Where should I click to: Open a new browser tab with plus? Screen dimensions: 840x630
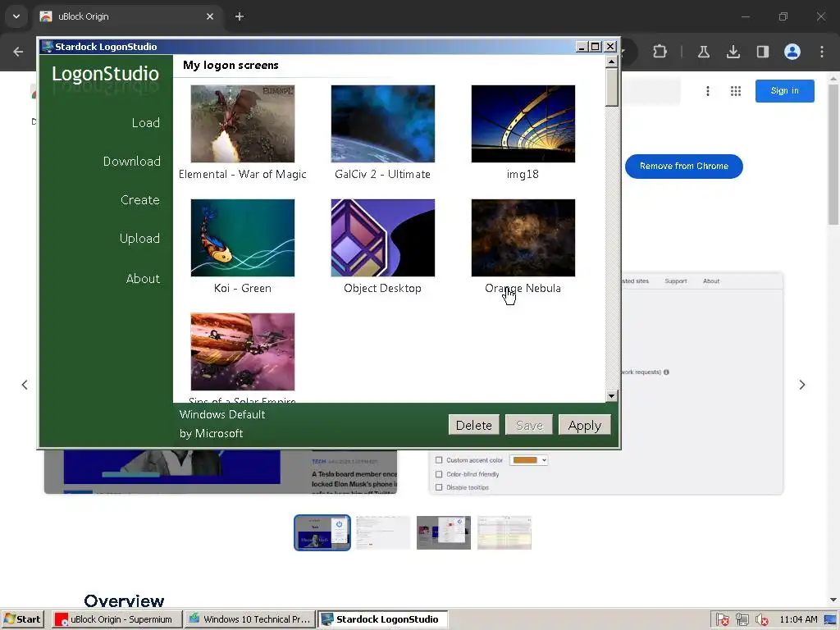240,16
